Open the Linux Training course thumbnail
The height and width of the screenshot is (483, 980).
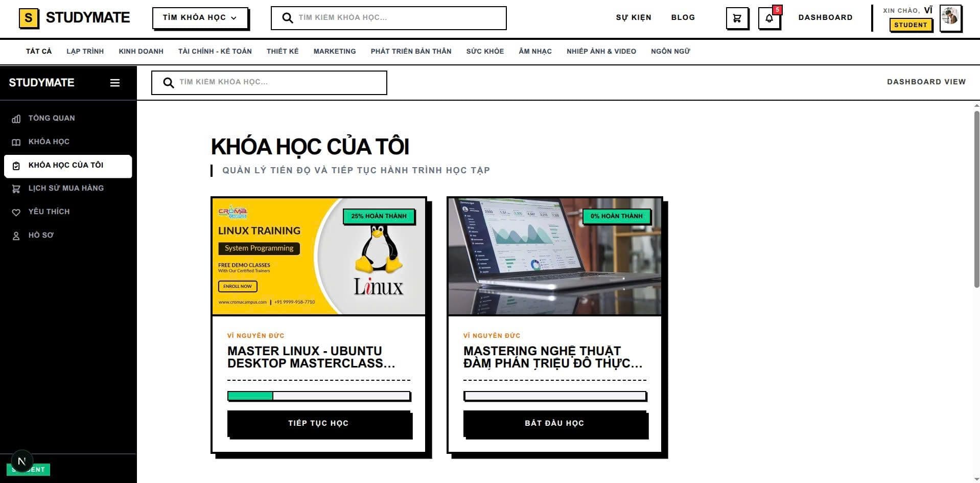[x=319, y=256]
